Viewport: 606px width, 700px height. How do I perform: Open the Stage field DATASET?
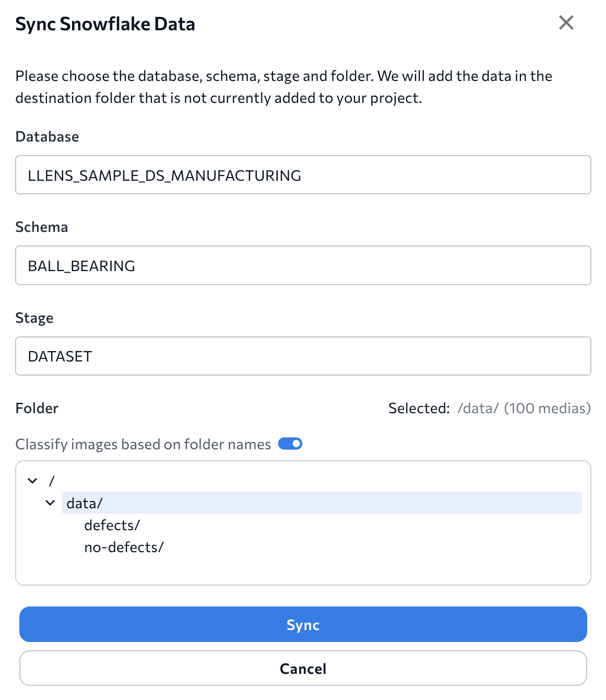[x=303, y=356]
